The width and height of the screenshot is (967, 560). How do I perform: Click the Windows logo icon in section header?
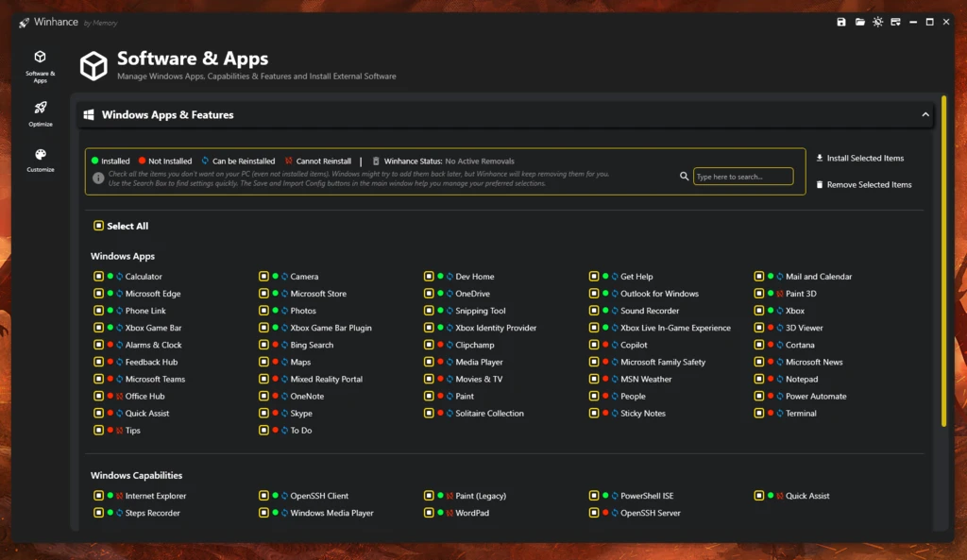coord(89,114)
